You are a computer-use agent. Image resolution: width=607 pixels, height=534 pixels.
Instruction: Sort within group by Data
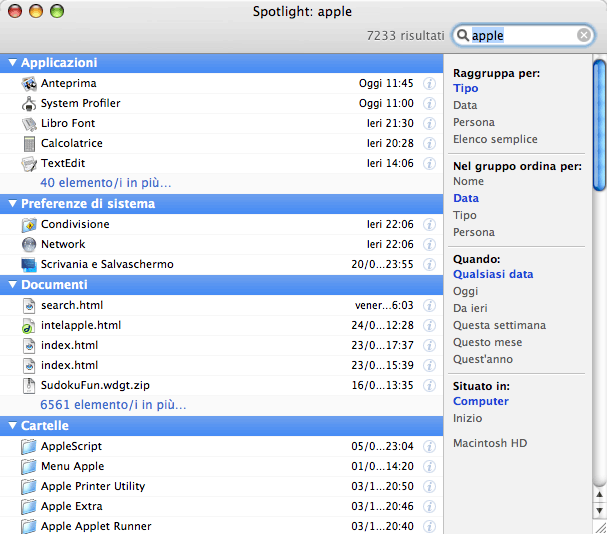pyautogui.click(x=466, y=198)
